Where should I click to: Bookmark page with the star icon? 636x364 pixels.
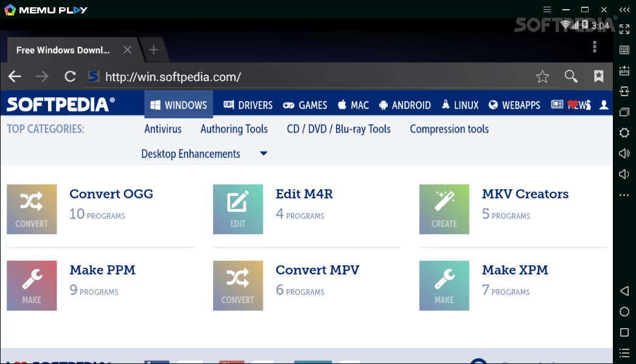click(x=542, y=76)
